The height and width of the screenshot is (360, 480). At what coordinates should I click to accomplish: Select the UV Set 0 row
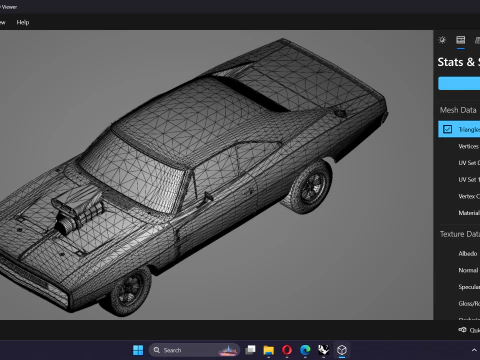(459, 163)
